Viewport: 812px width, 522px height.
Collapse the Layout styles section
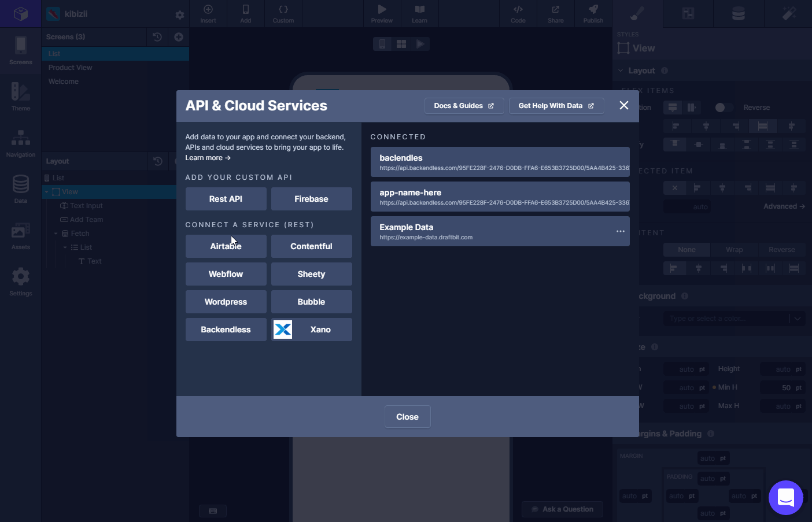pos(621,71)
